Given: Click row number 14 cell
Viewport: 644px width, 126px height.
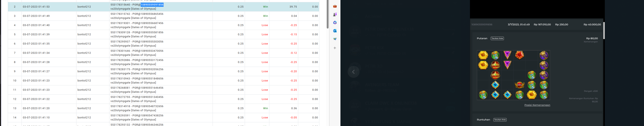Looking at the screenshot, I should (x=15, y=118).
